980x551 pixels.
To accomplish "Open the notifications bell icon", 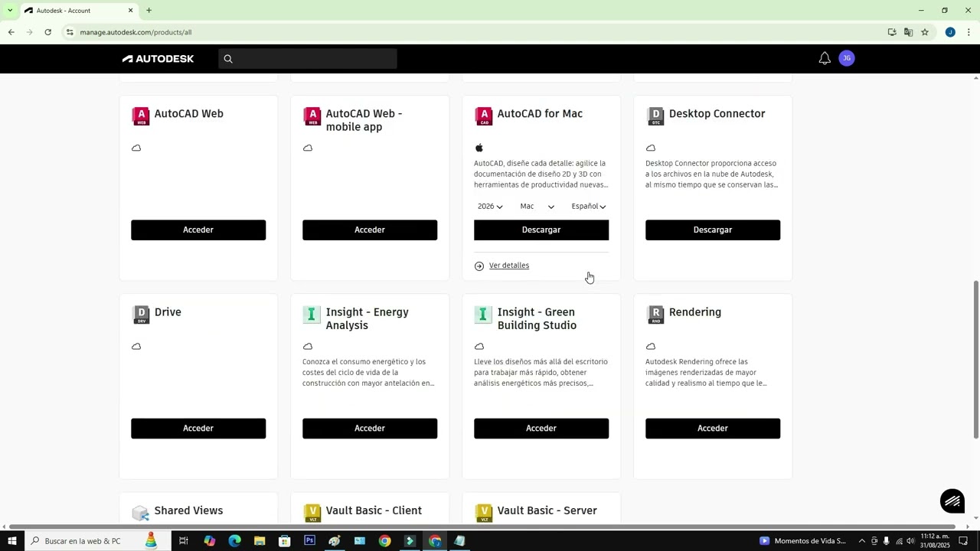I will click(x=825, y=59).
